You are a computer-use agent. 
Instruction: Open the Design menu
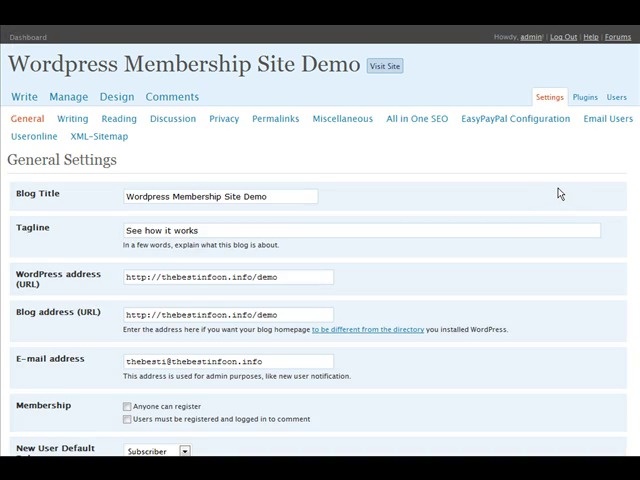(x=117, y=97)
